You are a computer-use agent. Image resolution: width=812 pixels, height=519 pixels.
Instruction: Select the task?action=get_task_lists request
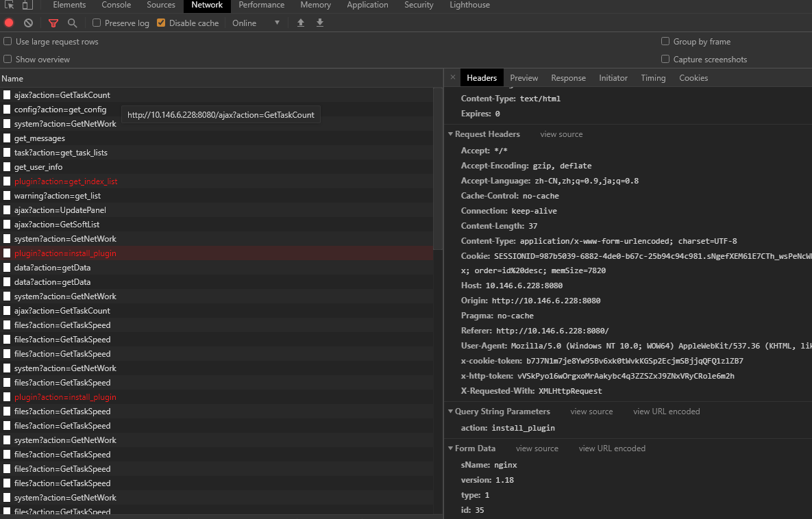(x=217, y=153)
